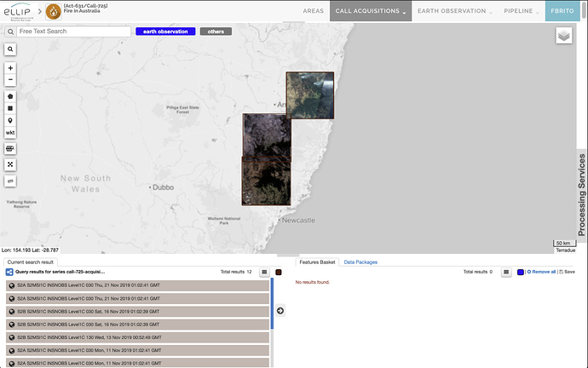Screen dimensions: 588x368
Task: Toggle the others filter
Action: pos(216,32)
